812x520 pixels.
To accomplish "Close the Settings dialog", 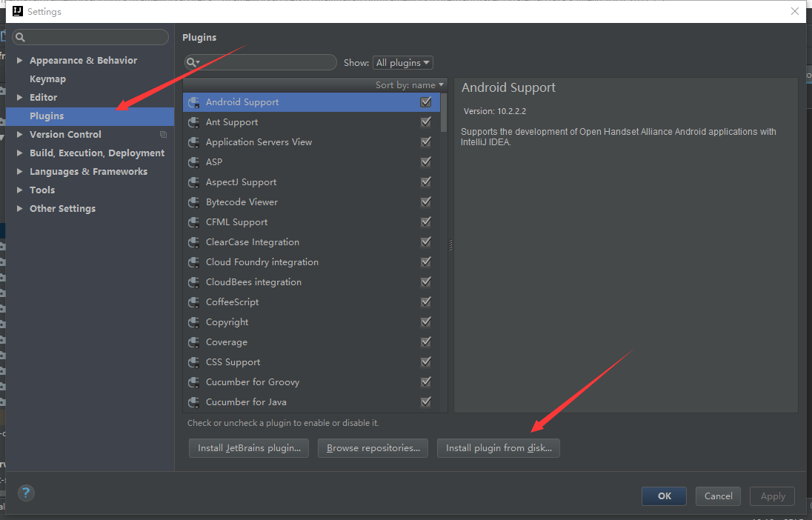I will coord(795,11).
